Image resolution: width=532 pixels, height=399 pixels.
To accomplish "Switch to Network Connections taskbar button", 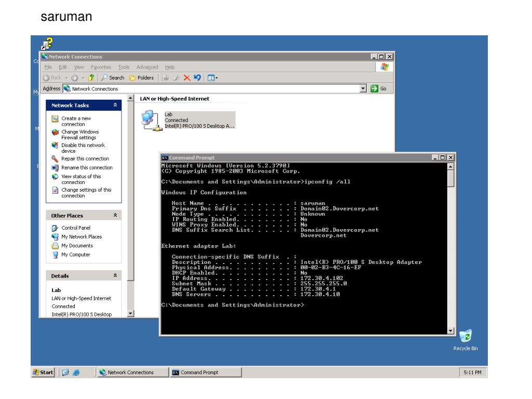I will pos(133,372).
